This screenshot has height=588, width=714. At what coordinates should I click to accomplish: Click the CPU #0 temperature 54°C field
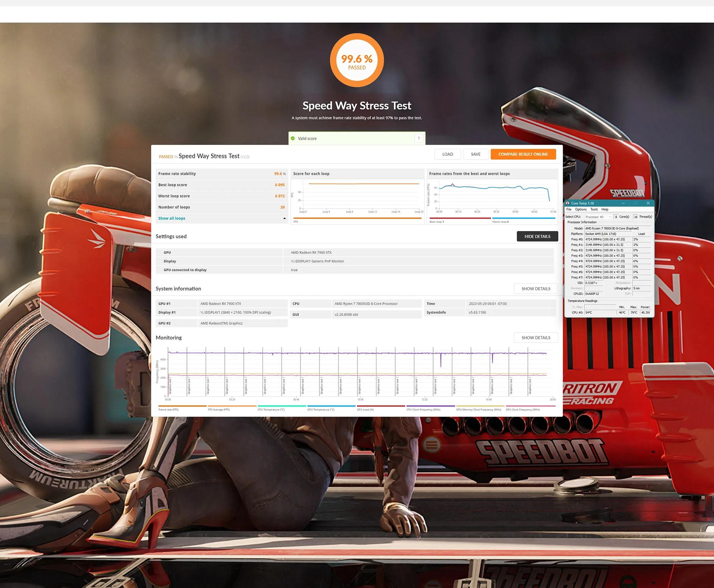point(600,313)
